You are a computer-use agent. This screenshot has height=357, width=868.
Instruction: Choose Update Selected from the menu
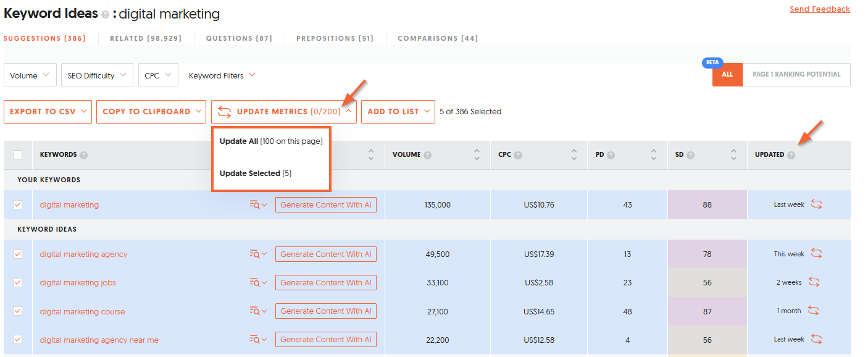coord(255,174)
